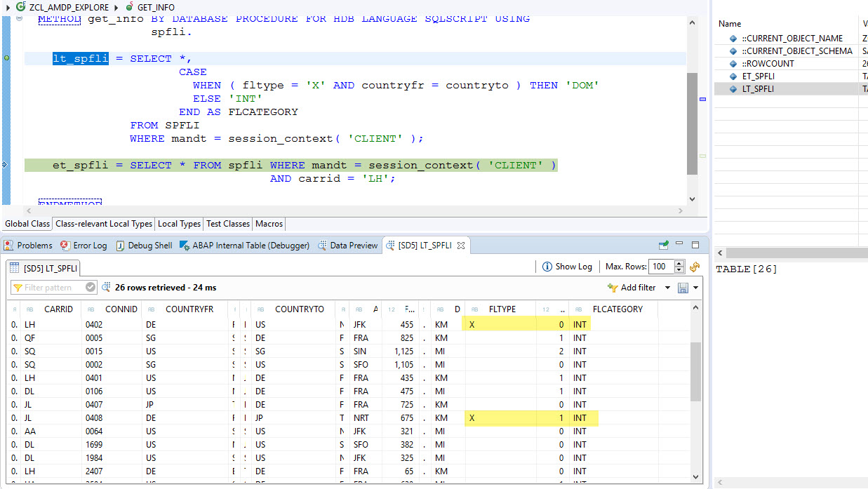Expand the LT_SPFLI variable entry

click(x=725, y=88)
